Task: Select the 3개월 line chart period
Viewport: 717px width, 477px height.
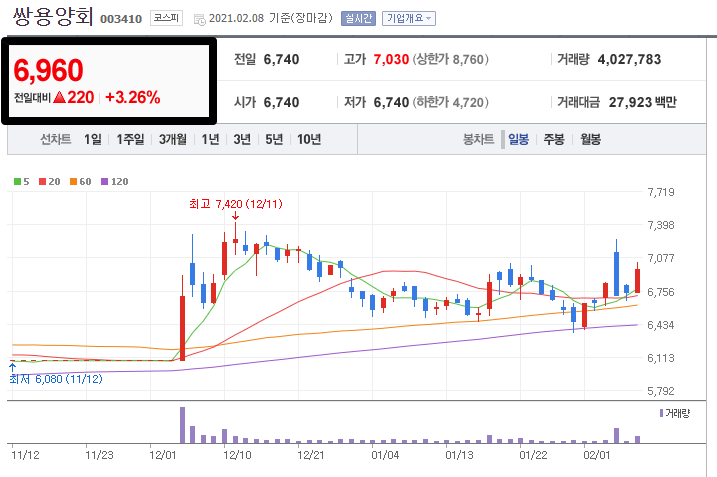Action: pyautogui.click(x=173, y=139)
